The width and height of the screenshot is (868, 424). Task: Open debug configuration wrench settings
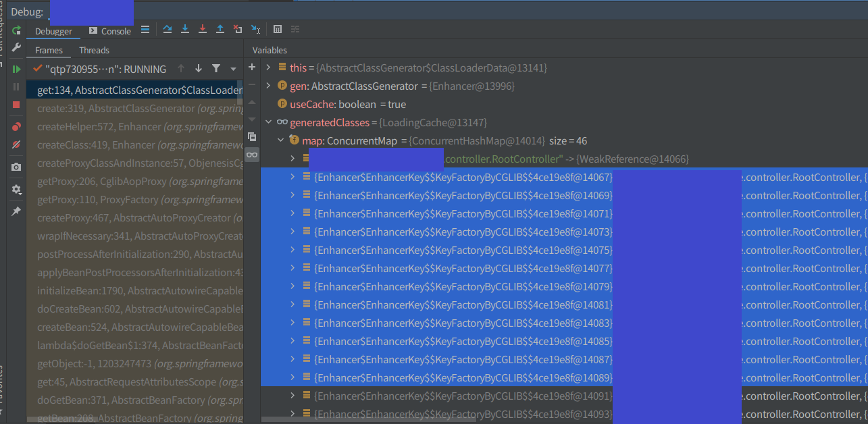point(17,47)
